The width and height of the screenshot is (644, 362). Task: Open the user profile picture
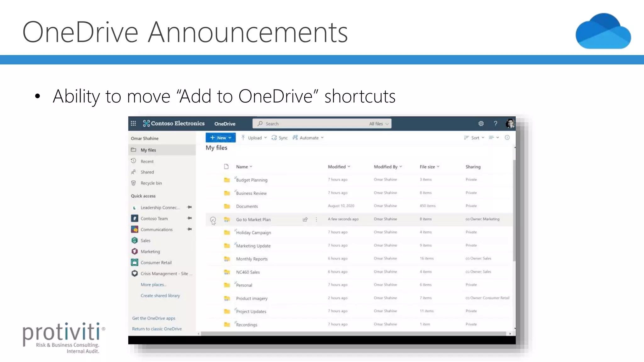510,123
